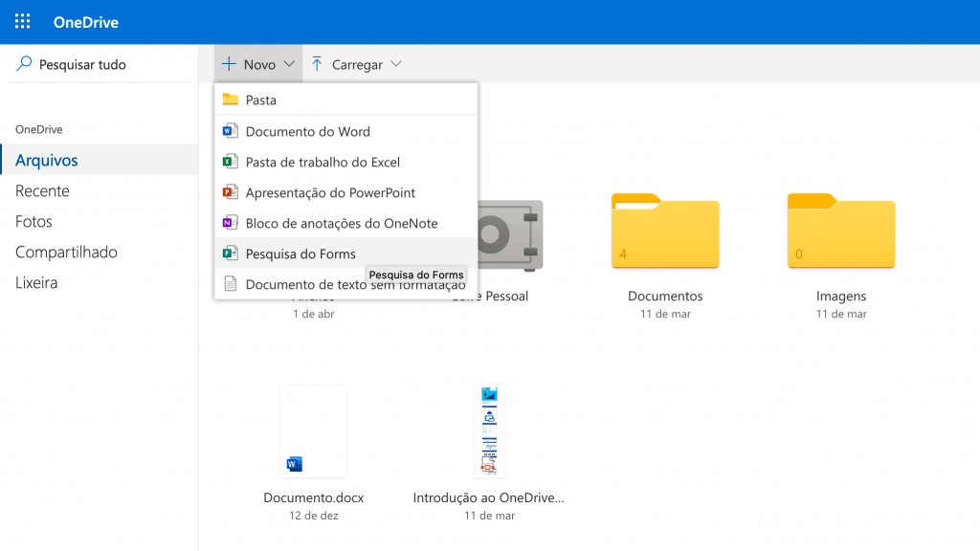Viewport: 980px width, 551px height.
Task: Click the Forms icon in the Novo menu
Action: point(230,253)
